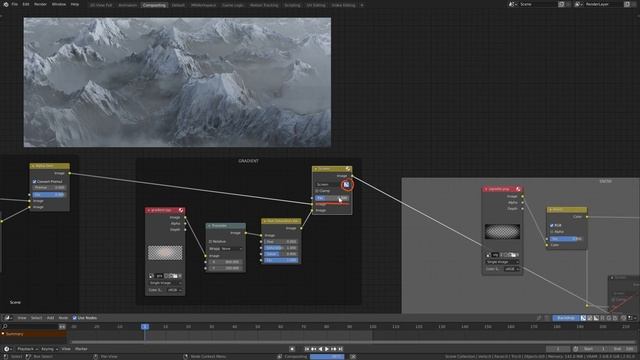Collapse the gradient image node

[149, 210]
